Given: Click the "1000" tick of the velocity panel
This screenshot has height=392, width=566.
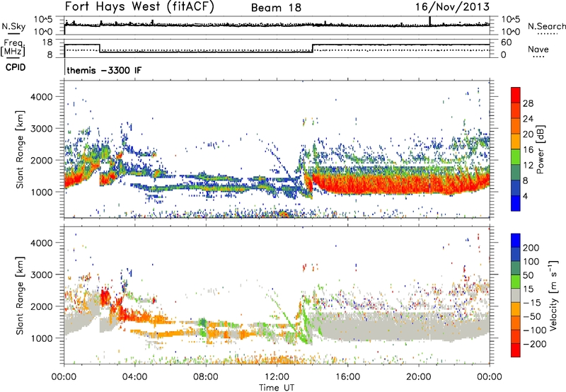Looking at the screenshot, I should tap(41, 338).
